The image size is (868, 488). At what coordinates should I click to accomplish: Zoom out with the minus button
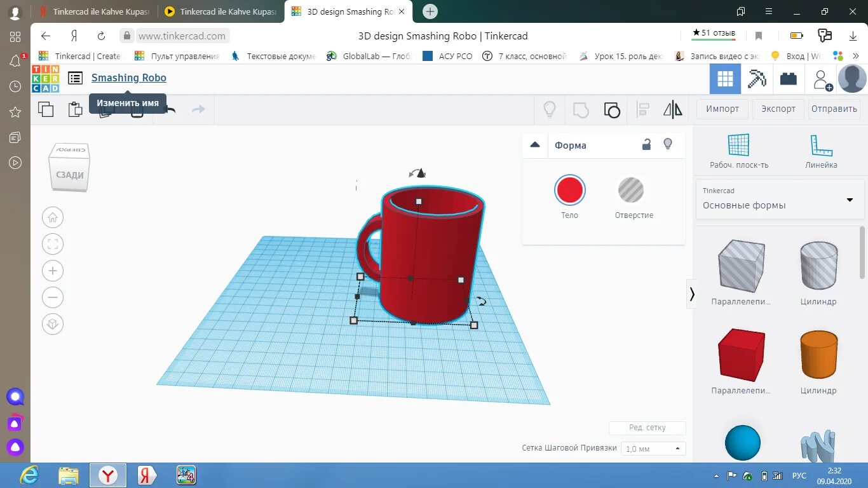pyautogui.click(x=53, y=297)
